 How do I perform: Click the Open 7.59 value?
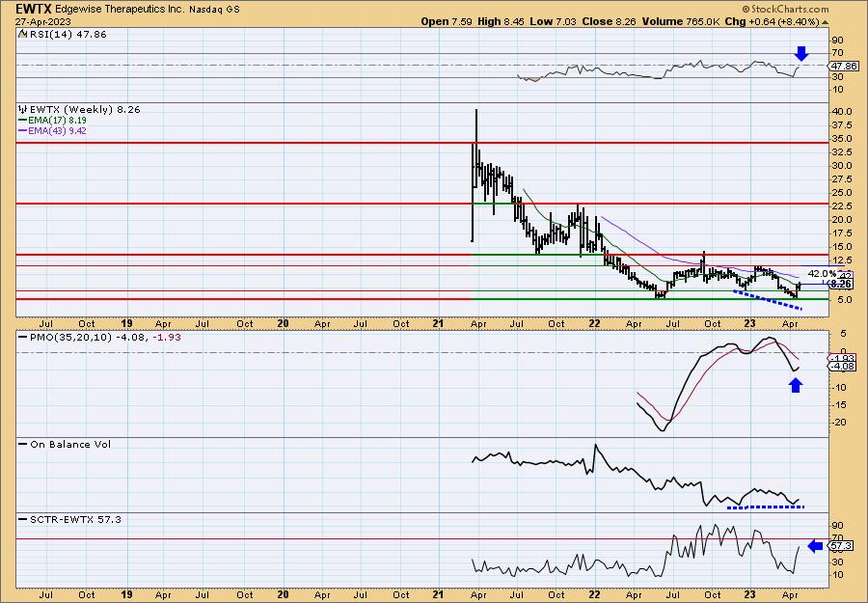pyautogui.click(x=447, y=21)
